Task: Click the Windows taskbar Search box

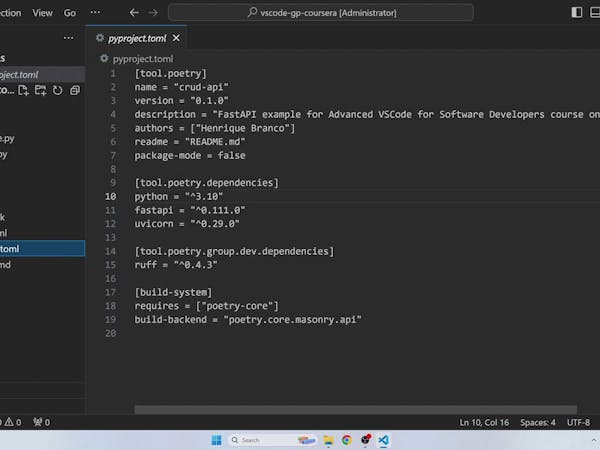Action: click(273, 440)
